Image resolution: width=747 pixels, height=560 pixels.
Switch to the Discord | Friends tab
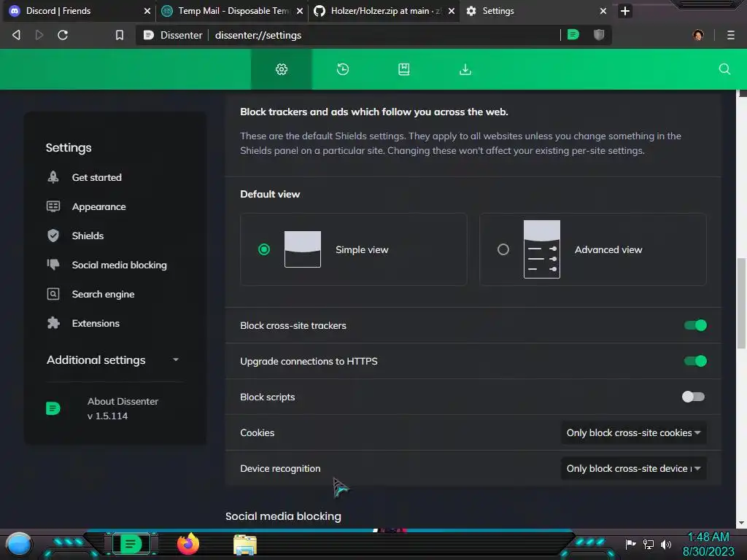[x=77, y=11]
